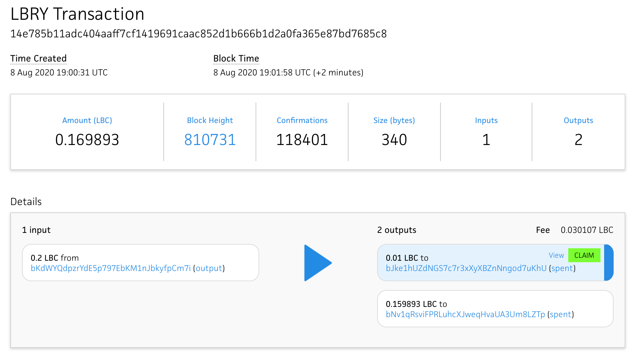Open output address bNv1qRsviFPRLuhcXJweqHvaUA3Um8LZTp

click(465, 314)
